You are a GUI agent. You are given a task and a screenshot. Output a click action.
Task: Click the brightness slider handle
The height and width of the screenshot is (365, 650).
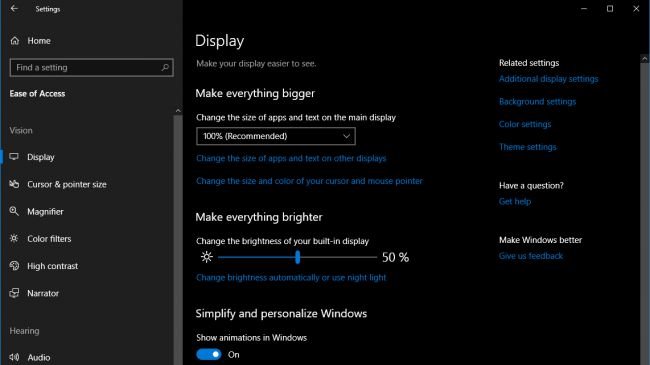click(x=297, y=257)
